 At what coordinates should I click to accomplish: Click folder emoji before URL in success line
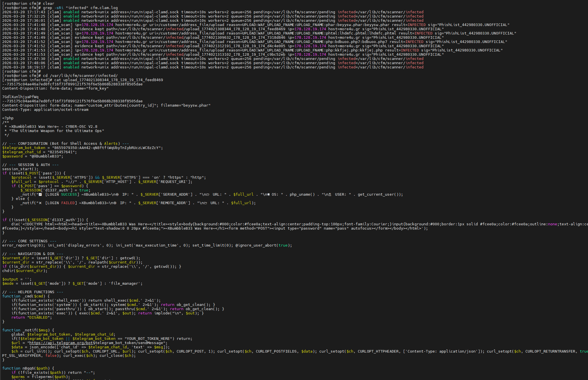coord(208,195)
